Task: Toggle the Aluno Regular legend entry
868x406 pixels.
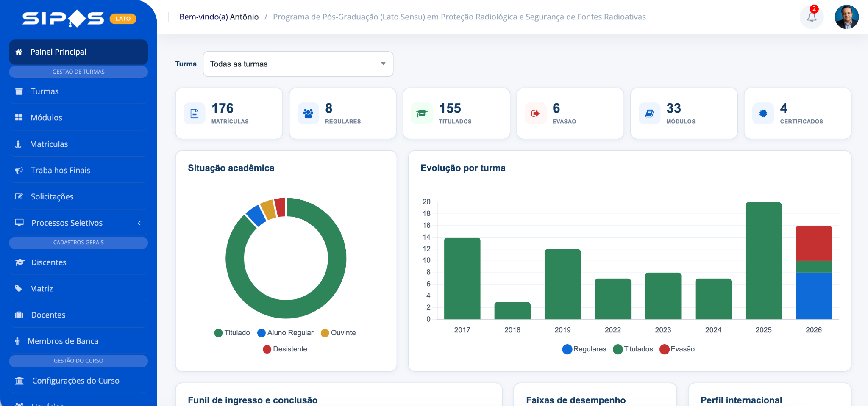Action: (x=286, y=333)
